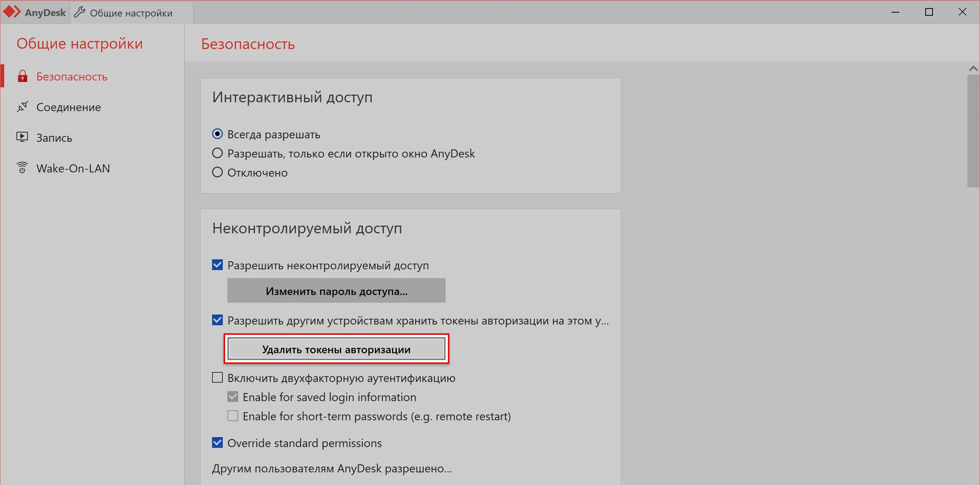Toggle Allow uncontrolled access checkbox
This screenshot has height=485, width=980.
[x=218, y=265]
